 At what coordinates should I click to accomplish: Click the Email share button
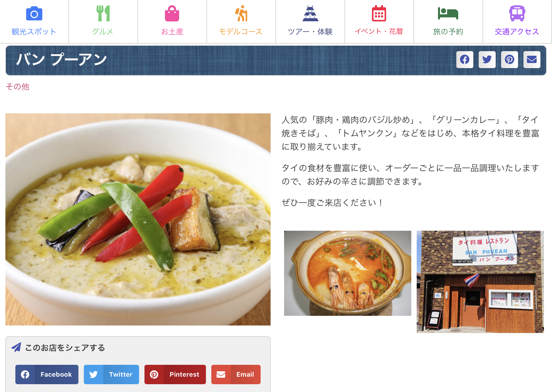(x=236, y=374)
